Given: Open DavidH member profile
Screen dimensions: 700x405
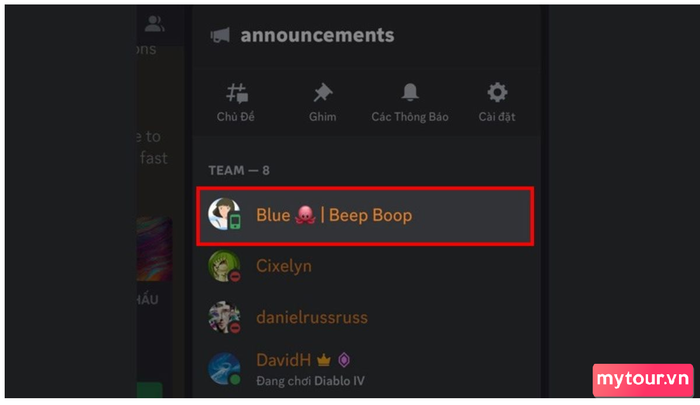Looking at the screenshot, I should 365,370.
